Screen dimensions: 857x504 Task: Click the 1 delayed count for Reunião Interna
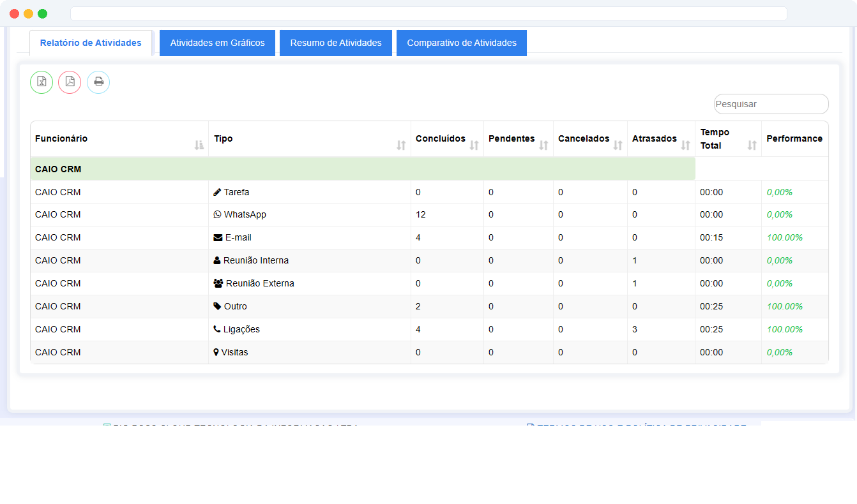click(x=635, y=261)
